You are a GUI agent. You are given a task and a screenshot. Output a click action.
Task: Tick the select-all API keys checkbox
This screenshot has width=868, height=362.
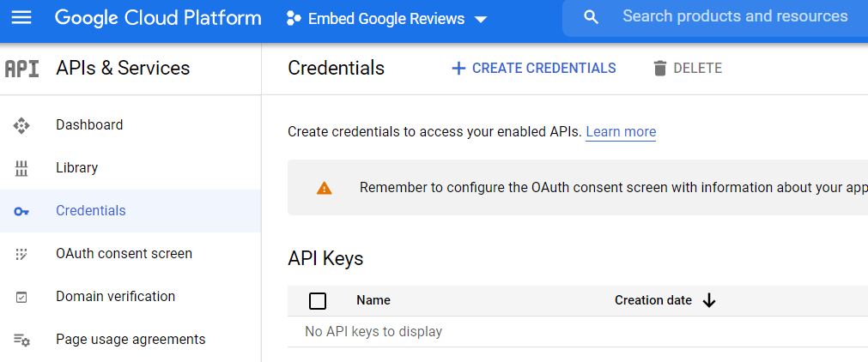pos(318,301)
